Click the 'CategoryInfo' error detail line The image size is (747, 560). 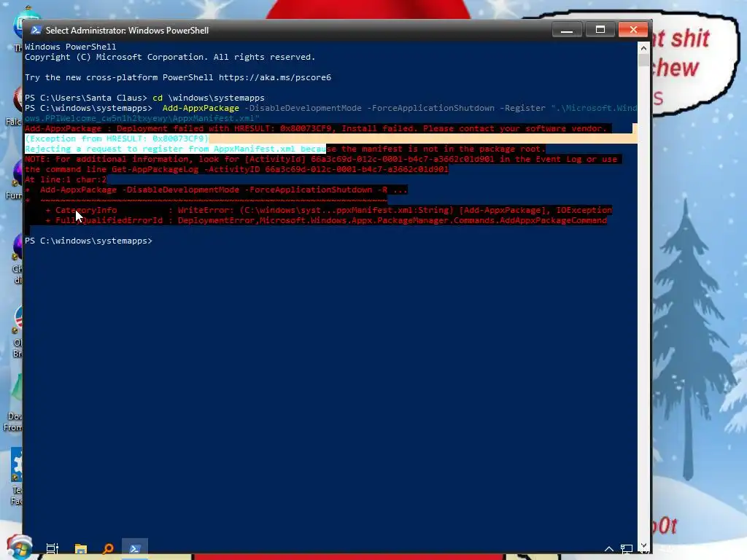point(329,210)
